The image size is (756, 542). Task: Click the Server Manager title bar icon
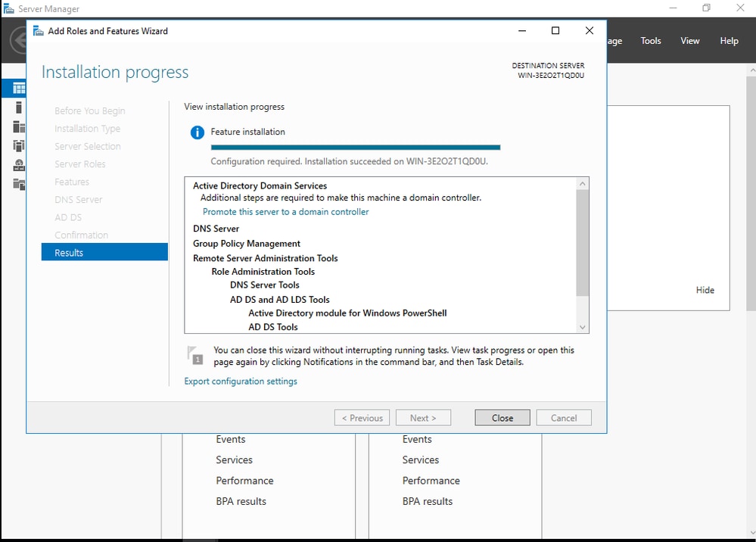click(x=8, y=8)
